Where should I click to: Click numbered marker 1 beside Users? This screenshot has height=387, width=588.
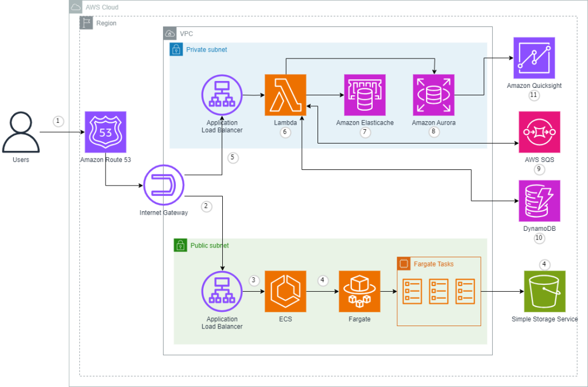click(57, 121)
